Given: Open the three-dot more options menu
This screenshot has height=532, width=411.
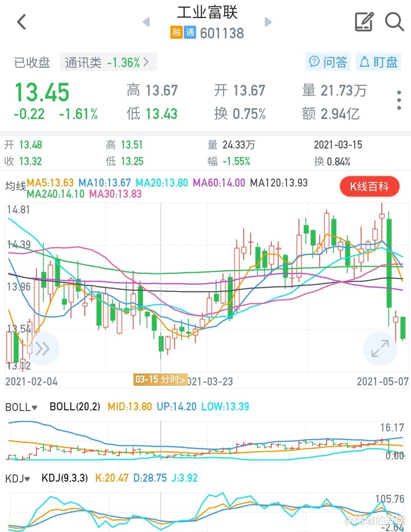Looking at the screenshot, I should [x=398, y=99].
